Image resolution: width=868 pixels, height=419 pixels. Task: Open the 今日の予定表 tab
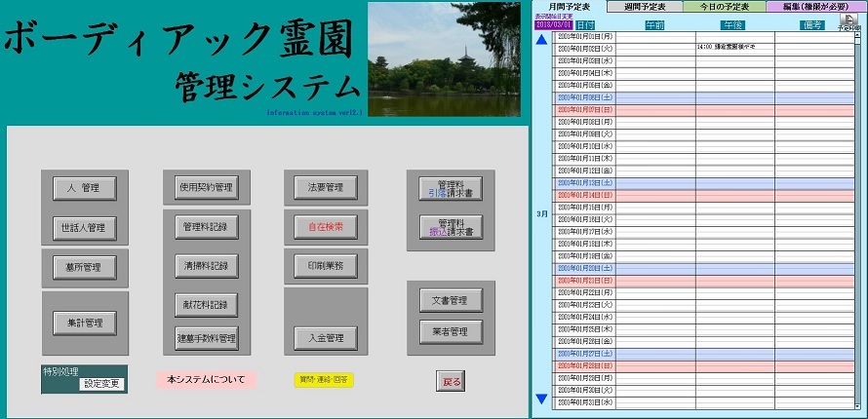point(725,7)
